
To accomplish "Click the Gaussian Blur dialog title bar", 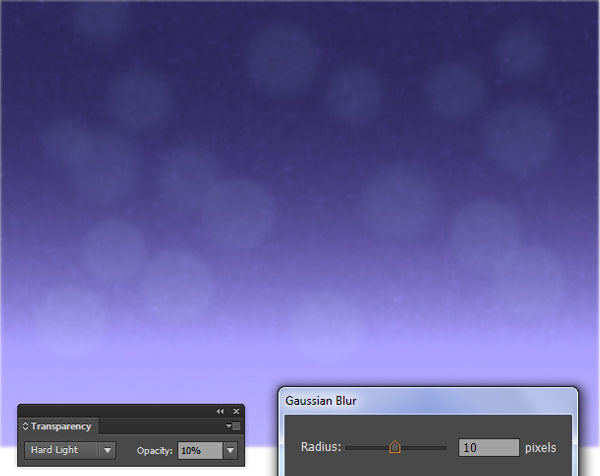I will click(x=428, y=401).
